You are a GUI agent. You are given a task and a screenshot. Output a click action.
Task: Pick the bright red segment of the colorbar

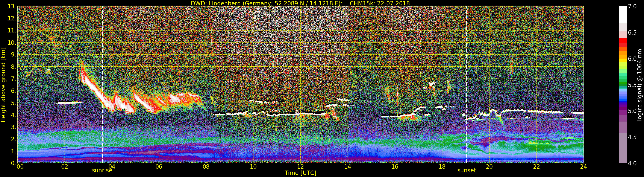tap(623, 40)
